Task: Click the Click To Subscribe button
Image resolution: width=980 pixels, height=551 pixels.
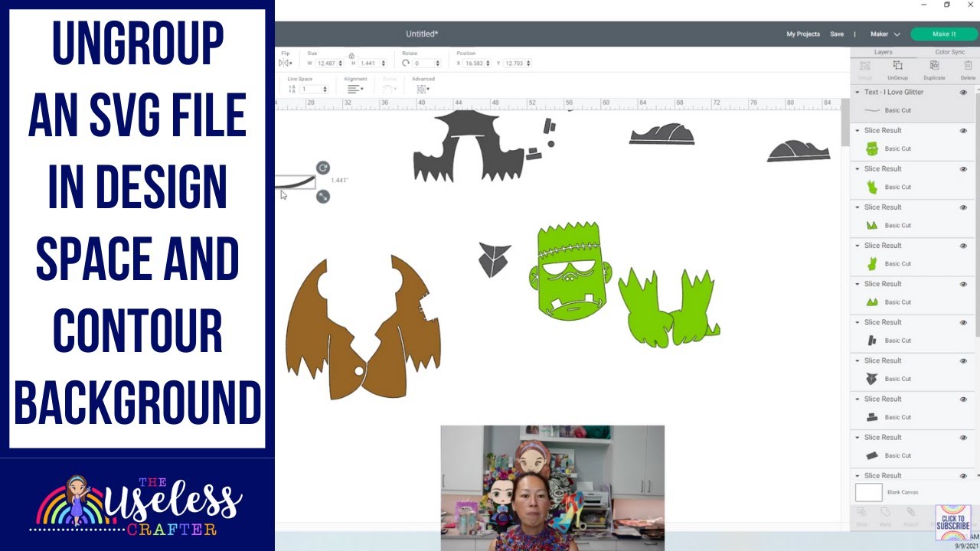Action: point(953,522)
